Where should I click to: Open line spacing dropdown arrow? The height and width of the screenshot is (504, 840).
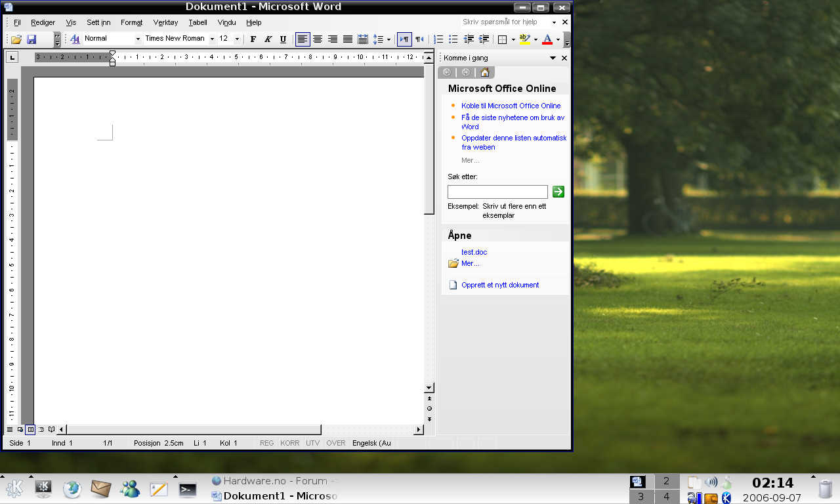[x=388, y=39]
